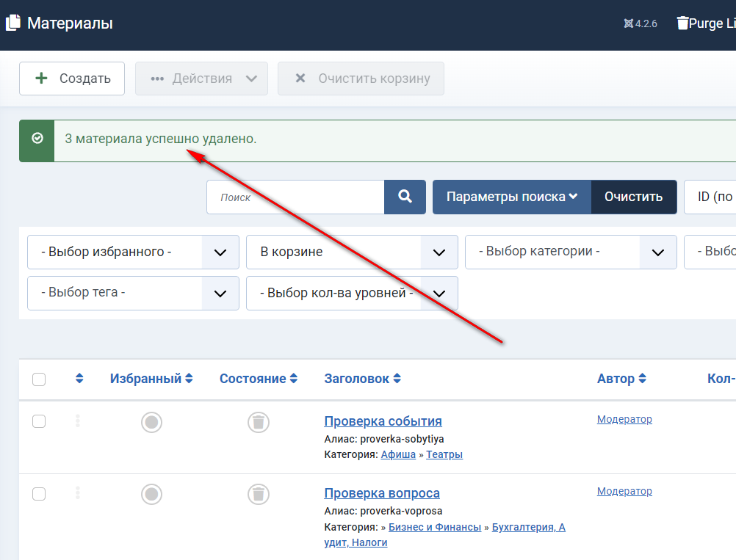Check the select-all checkbox in table header
Screen dimensions: 736x560
click(39, 379)
